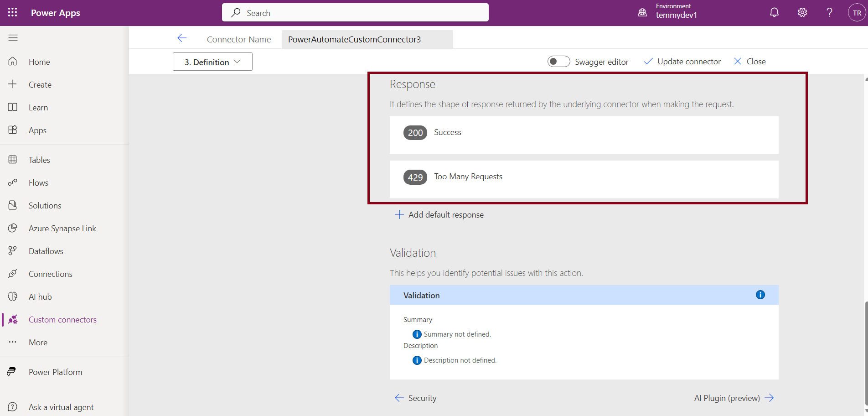This screenshot has width=868, height=416.
Task: Click the Apps icon in sidebar
Action: coord(13,130)
